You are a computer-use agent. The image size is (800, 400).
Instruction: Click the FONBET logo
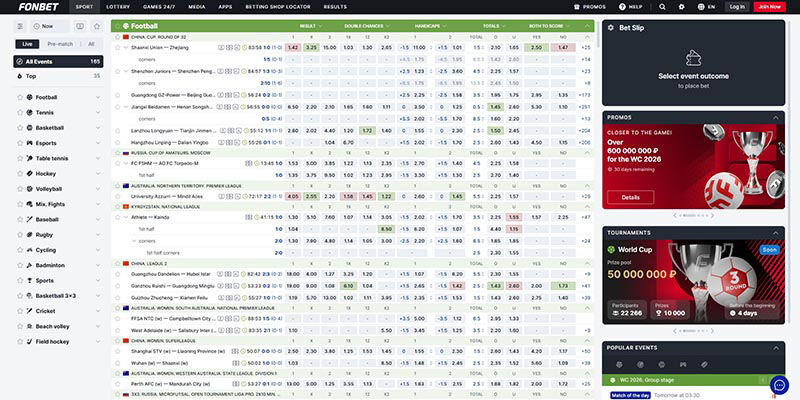[38, 7]
